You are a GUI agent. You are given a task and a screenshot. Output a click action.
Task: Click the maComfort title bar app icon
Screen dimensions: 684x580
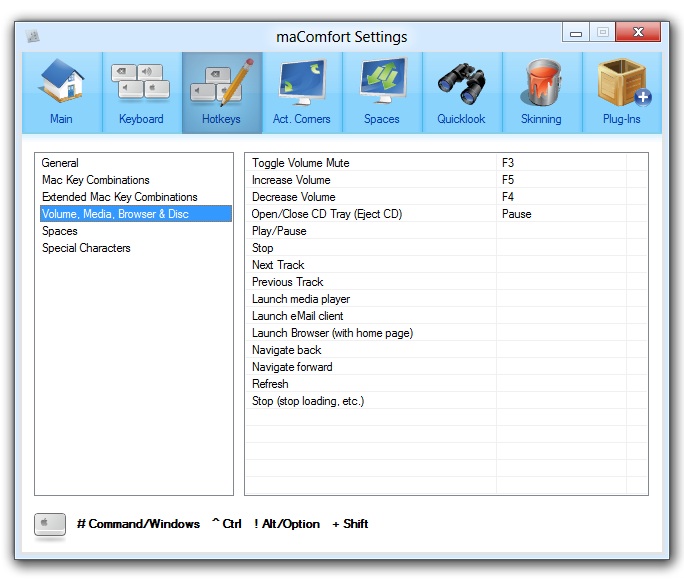[32, 36]
